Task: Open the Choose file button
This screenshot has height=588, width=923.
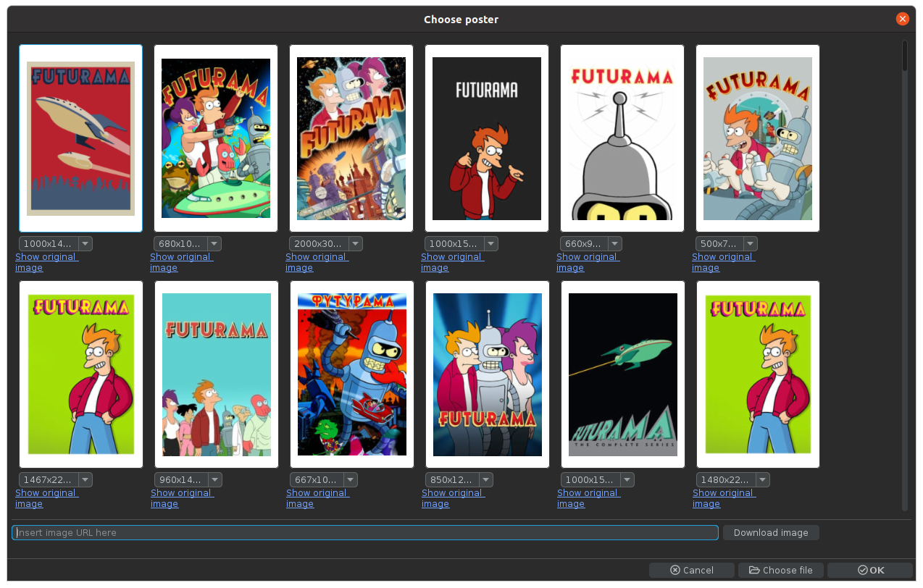Action: click(x=781, y=571)
